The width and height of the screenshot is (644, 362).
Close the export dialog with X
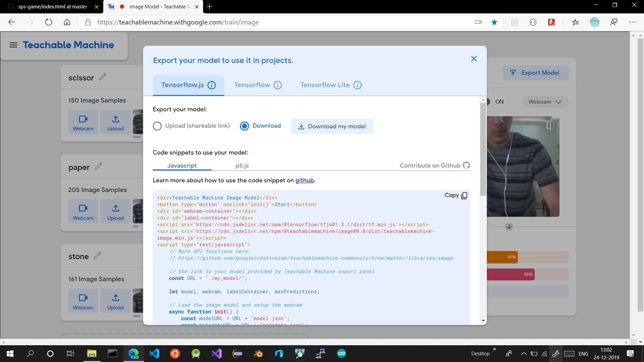pos(474,59)
